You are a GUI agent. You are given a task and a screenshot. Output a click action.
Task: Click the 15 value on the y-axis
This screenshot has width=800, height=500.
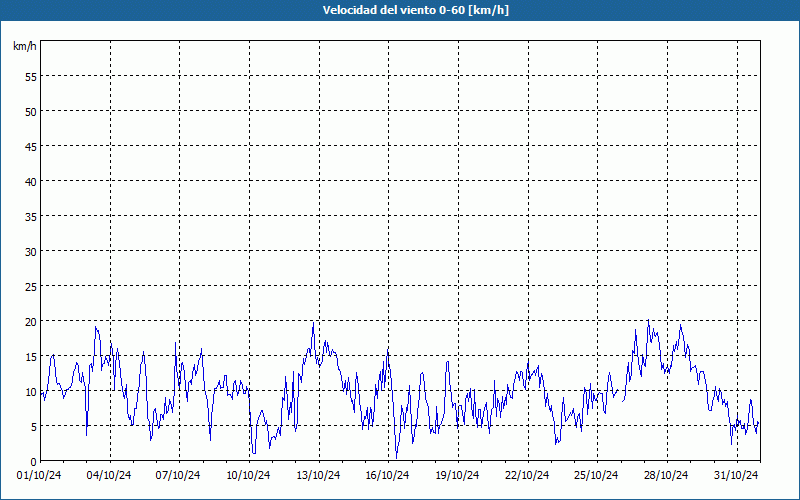(x=31, y=357)
